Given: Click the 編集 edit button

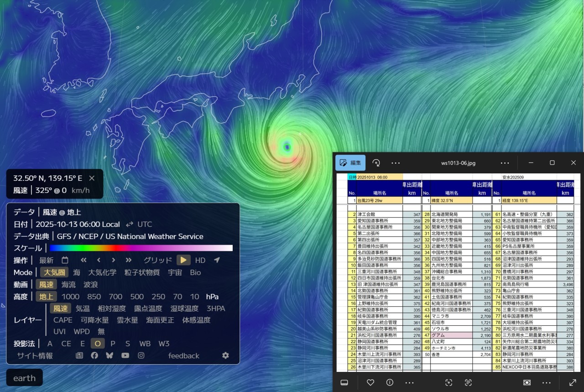Looking at the screenshot, I should click(x=350, y=163).
